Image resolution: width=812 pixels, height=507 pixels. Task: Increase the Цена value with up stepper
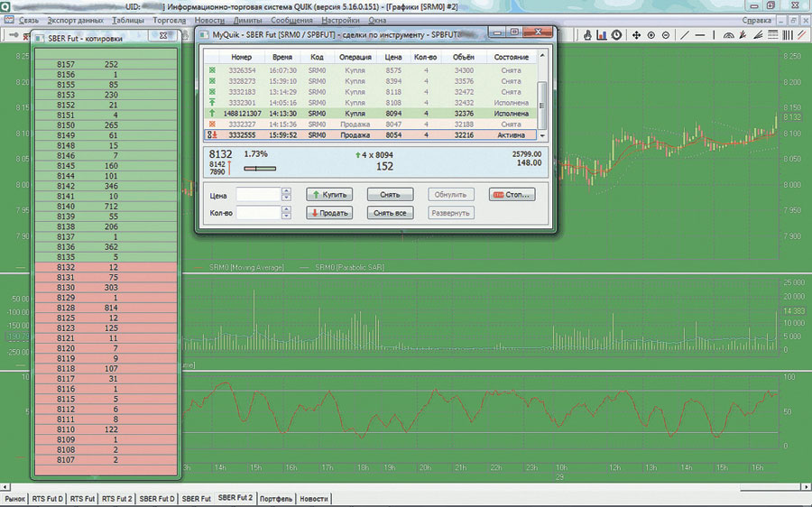tap(286, 190)
